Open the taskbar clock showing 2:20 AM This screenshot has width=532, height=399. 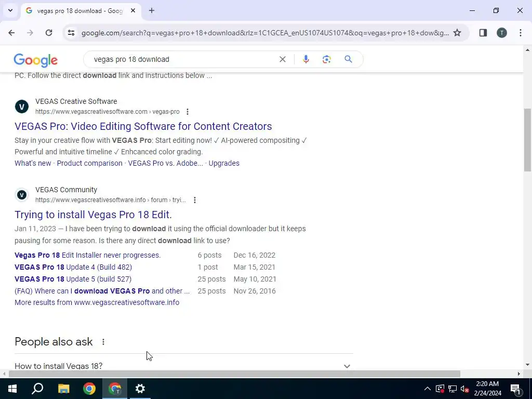[487, 389]
